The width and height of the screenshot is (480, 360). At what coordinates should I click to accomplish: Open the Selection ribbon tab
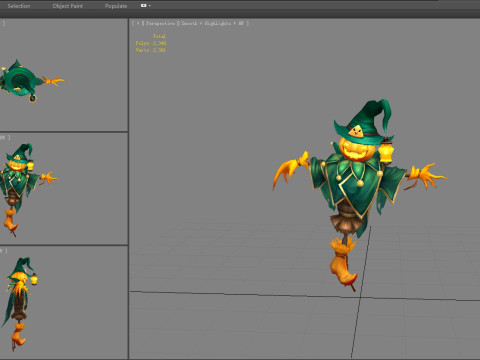click(x=19, y=6)
